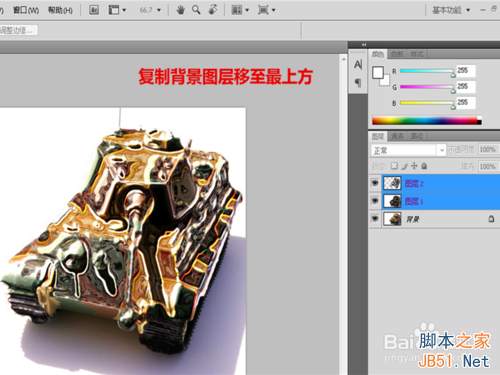Open the Screen Mode dropdown
Image resolution: width=500 pixels, height=375 pixels.
pos(266,10)
